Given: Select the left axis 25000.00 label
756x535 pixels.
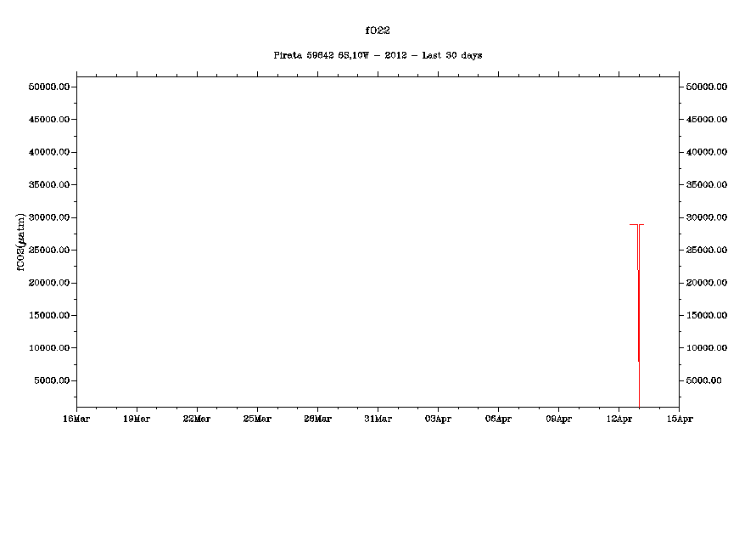Looking at the screenshot, I should [x=48, y=250].
